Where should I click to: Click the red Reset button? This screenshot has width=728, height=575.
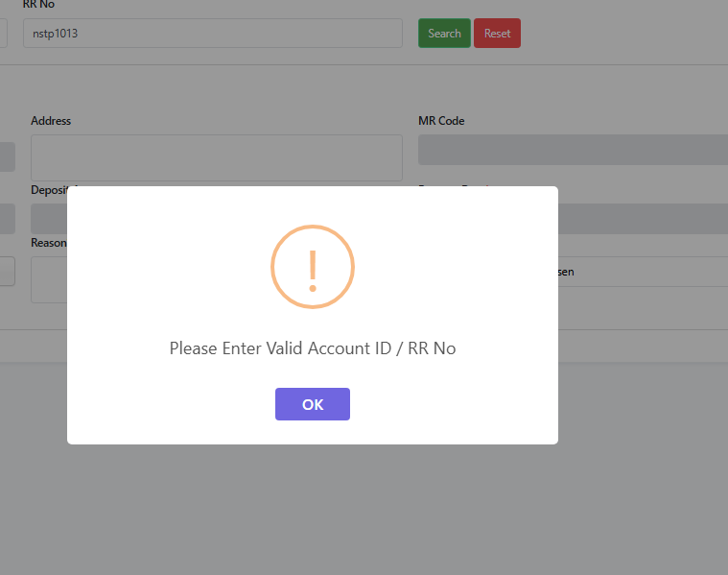[497, 34]
